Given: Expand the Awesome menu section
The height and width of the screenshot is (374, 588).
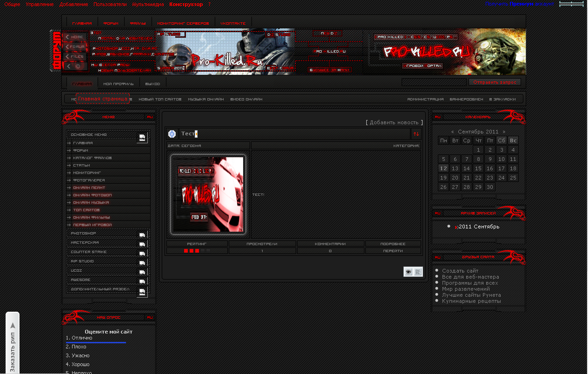Looking at the screenshot, I should point(142,280).
